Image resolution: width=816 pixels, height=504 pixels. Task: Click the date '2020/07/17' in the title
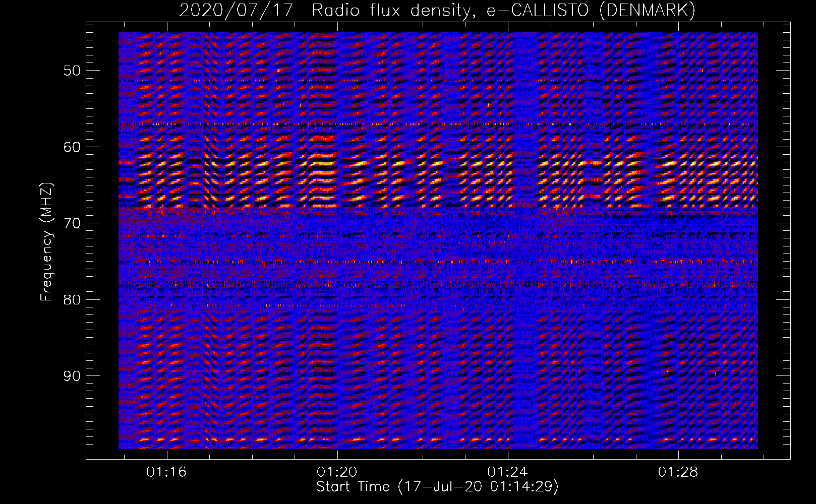point(236,10)
